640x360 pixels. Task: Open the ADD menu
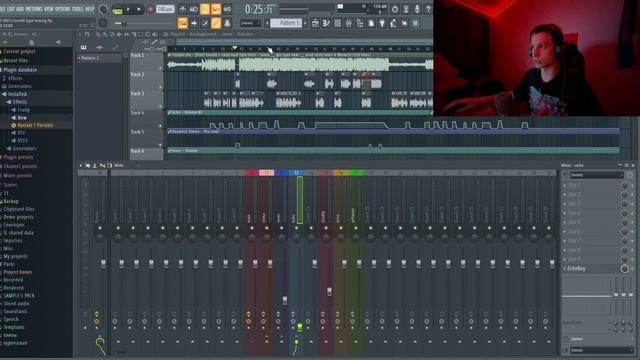pos(20,9)
